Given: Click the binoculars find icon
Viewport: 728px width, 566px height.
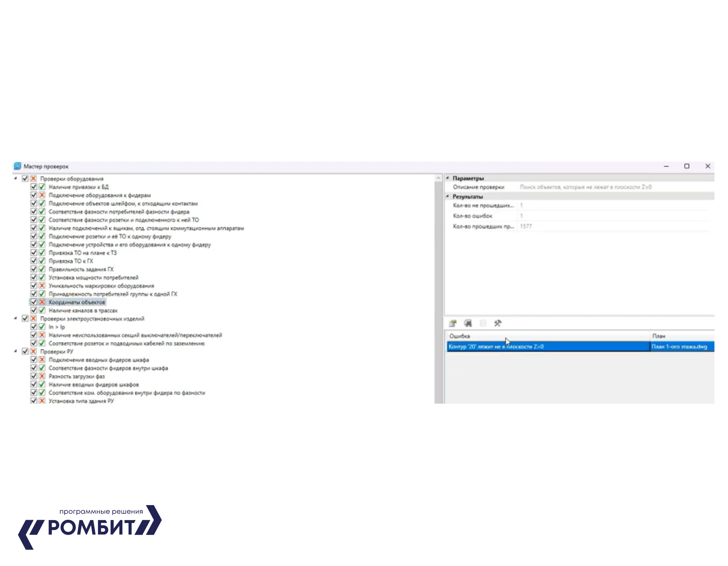Looking at the screenshot, I should point(468,323).
